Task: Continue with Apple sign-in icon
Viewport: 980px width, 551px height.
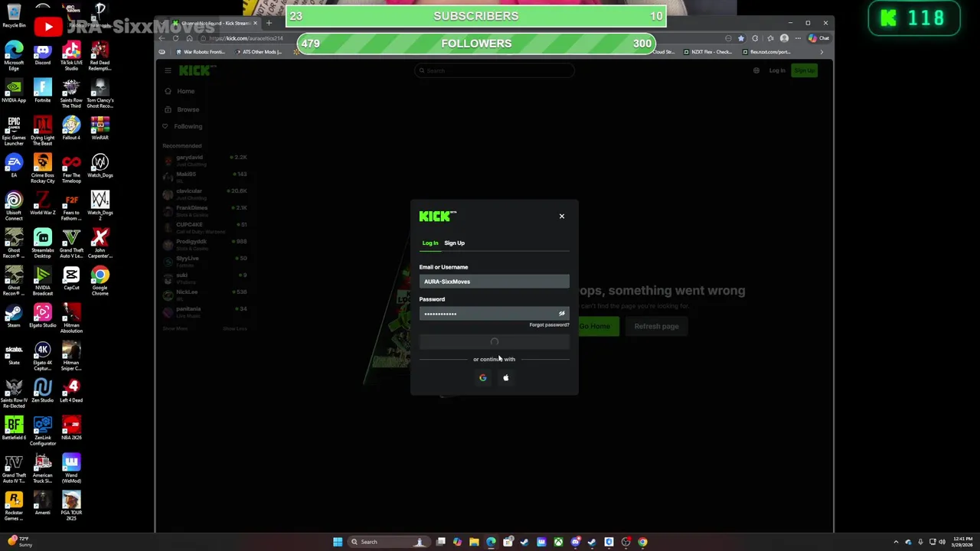Action: coord(505,377)
